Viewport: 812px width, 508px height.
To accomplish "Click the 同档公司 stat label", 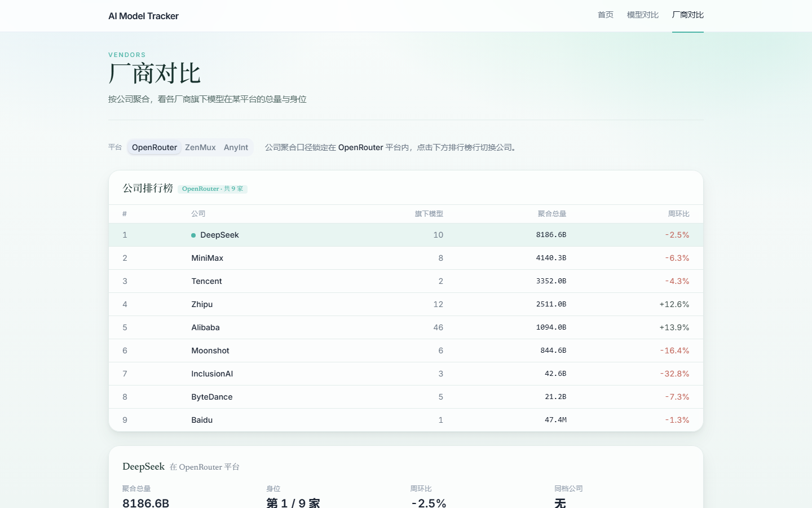I will [568, 489].
